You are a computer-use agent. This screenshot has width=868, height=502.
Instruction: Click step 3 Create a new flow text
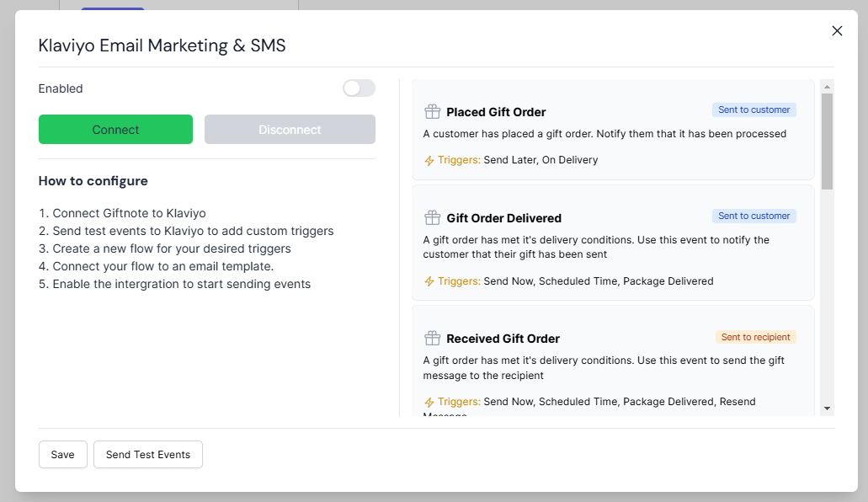pos(164,248)
